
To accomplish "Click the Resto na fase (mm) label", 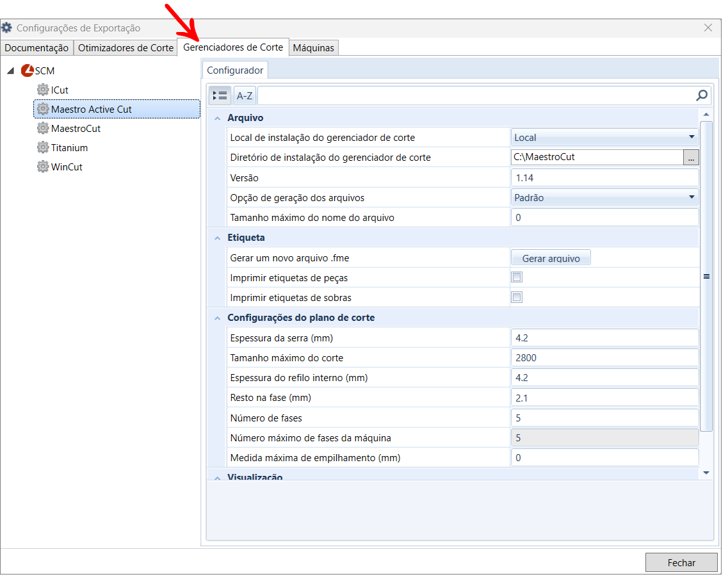I will click(x=271, y=398).
